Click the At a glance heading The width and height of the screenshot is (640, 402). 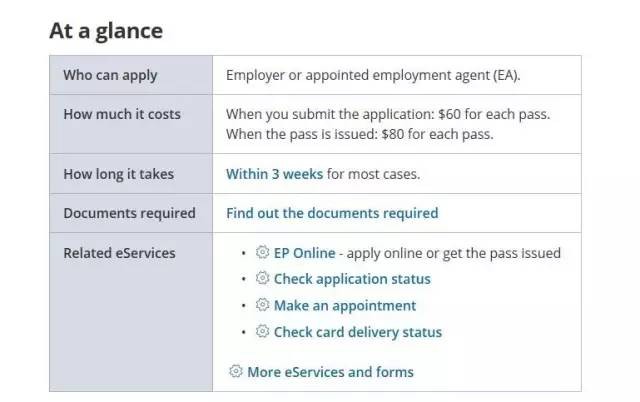pyautogui.click(x=106, y=31)
